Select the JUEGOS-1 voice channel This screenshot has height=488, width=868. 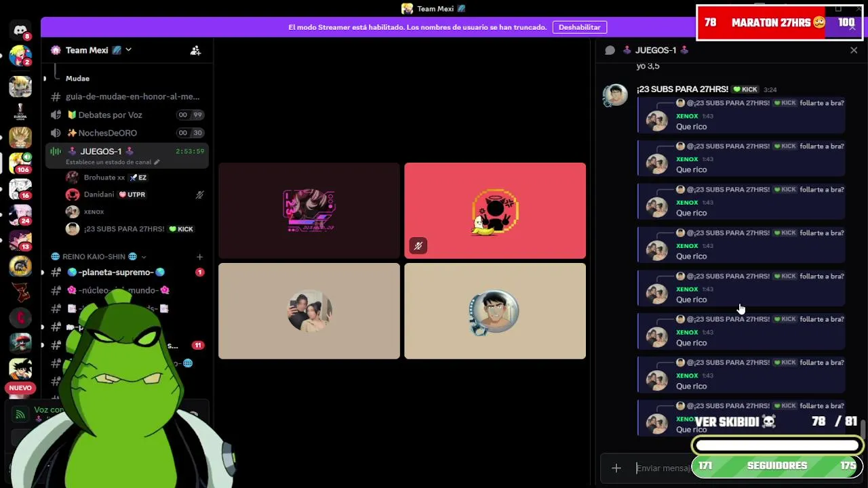coord(127,155)
